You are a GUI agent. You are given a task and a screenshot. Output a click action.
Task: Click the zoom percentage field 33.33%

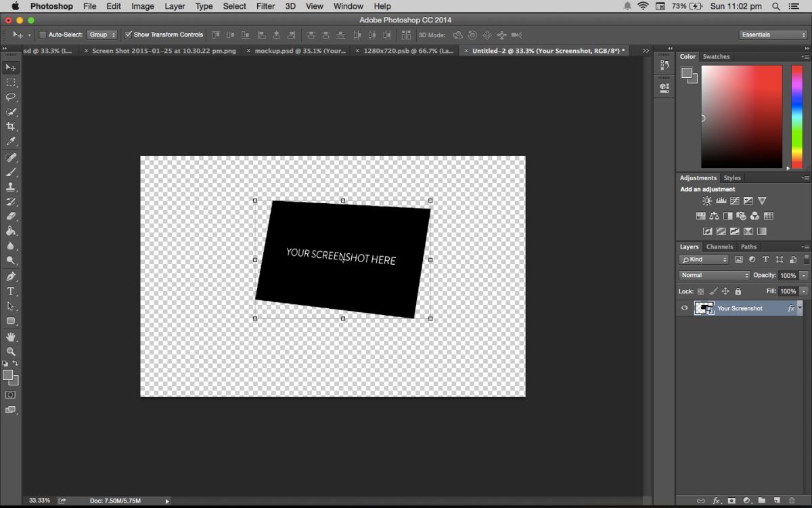coord(39,501)
